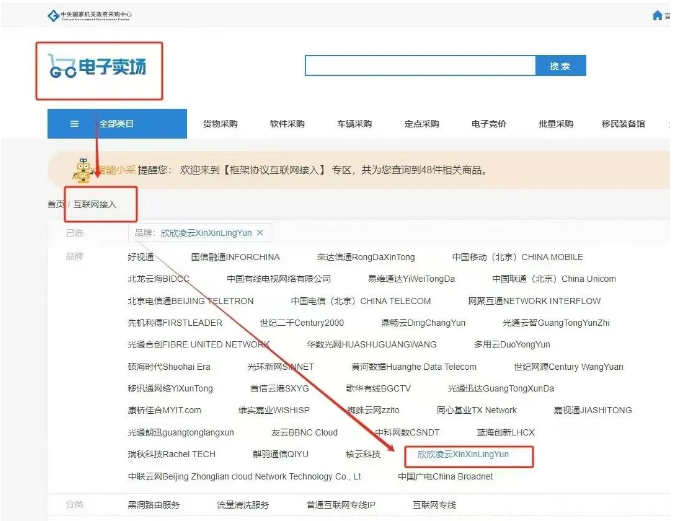Open the 软件采购 tab
The image size is (678, 521).
tap(287, 124)
